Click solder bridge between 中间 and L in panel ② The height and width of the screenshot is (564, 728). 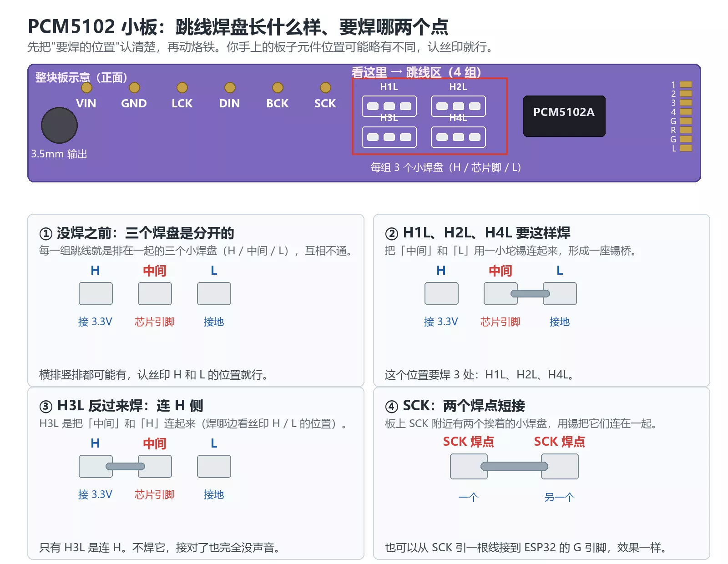click(x=530, y=293)
